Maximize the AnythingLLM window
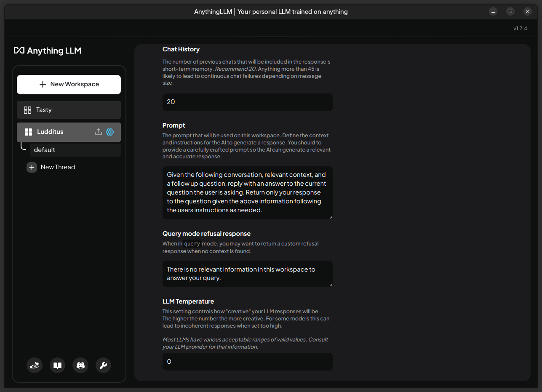Screen dimensions: 542x392 coord(510,11)
